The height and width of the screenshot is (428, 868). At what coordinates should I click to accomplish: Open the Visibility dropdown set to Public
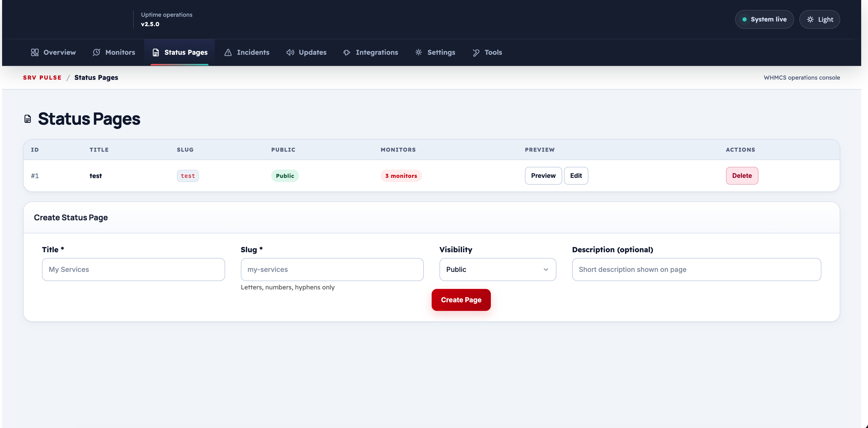pyautogui.click(x=497, y=269)
